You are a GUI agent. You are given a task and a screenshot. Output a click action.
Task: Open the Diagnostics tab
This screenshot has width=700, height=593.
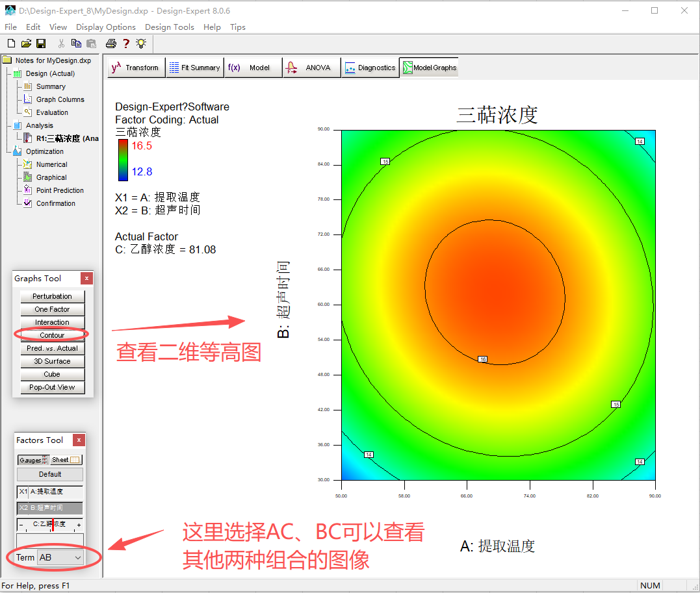369,68
